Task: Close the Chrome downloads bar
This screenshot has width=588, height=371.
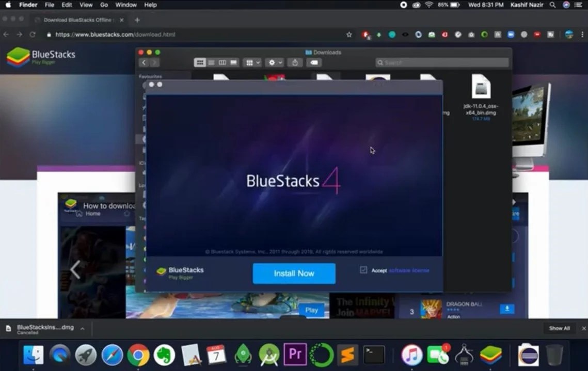Action: (x=583, y=328)
